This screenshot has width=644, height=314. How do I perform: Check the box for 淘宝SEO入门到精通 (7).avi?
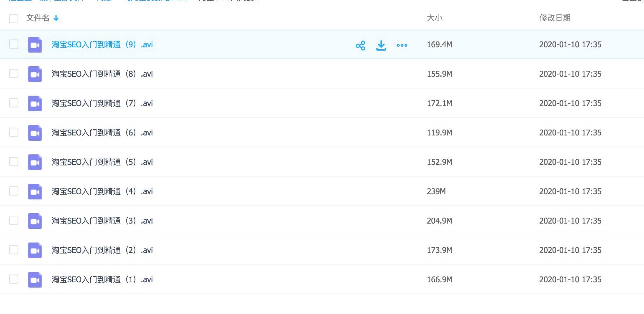point(14,103)
